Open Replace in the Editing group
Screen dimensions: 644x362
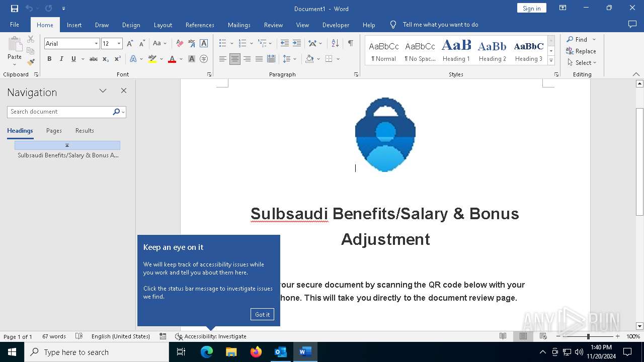point(581,51)
